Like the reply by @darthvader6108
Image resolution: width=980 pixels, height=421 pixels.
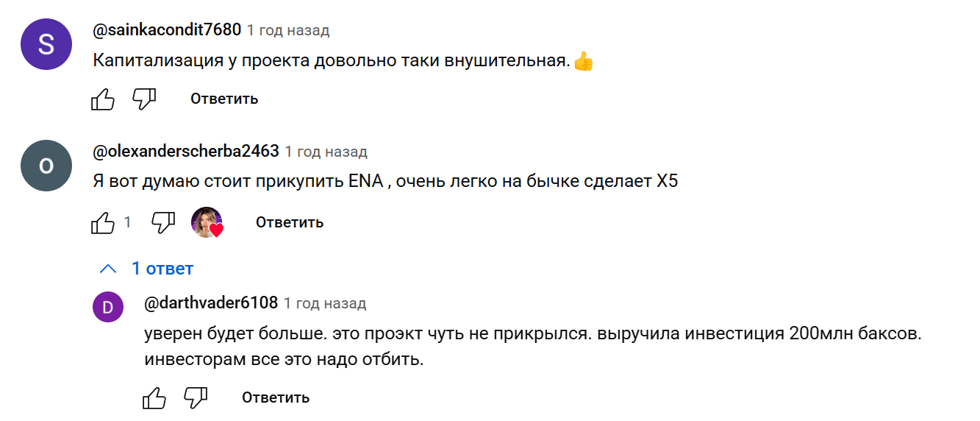[154, 398]
